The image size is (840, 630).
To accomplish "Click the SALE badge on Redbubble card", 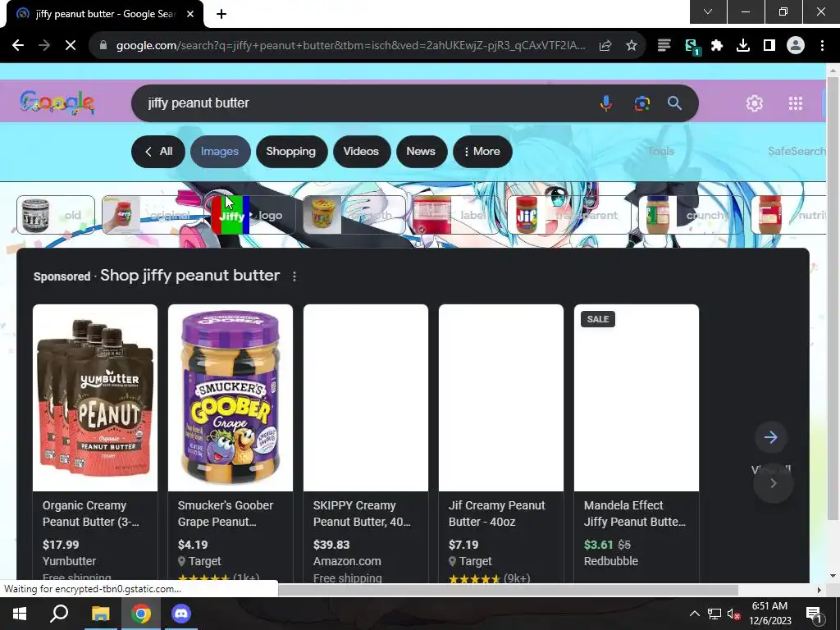I will (x=598, y=319).
